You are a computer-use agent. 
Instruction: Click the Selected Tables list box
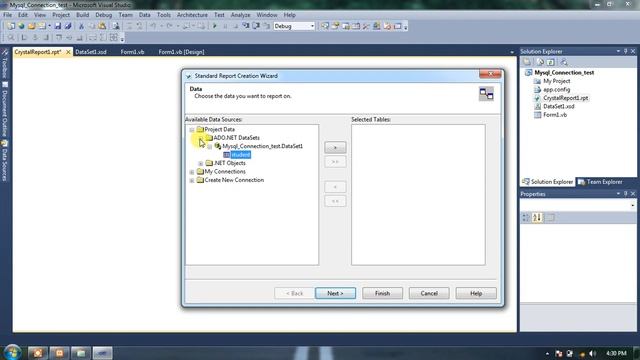point(418,195)
